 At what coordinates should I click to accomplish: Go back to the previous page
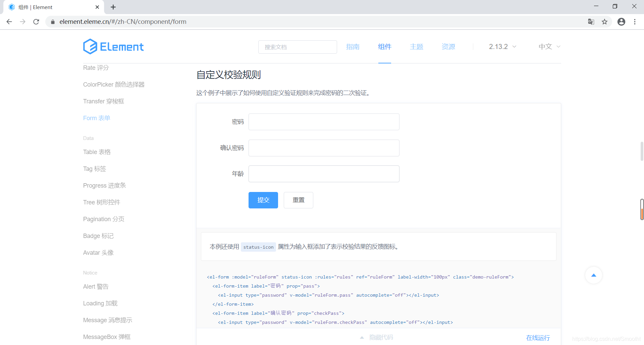(9, 22)
